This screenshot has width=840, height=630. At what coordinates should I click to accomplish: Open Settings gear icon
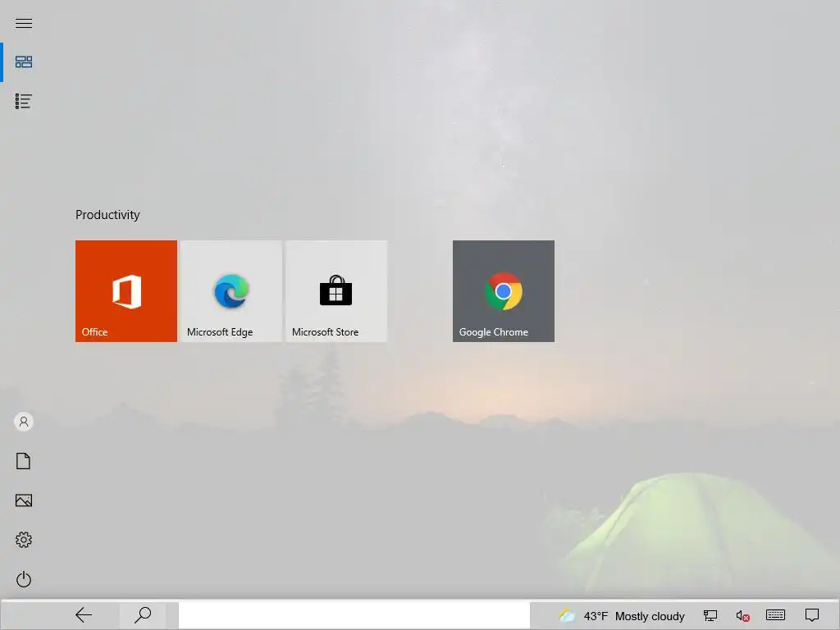[x=24, y=540]
